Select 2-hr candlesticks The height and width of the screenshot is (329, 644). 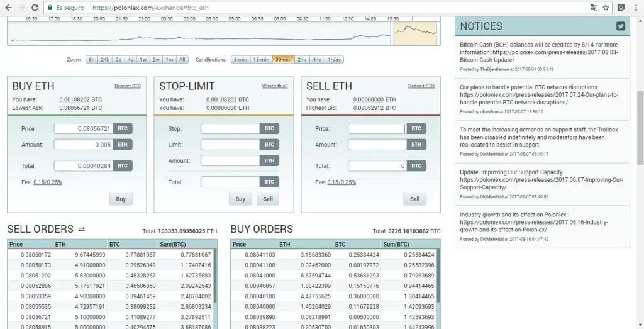coord(302,60)
